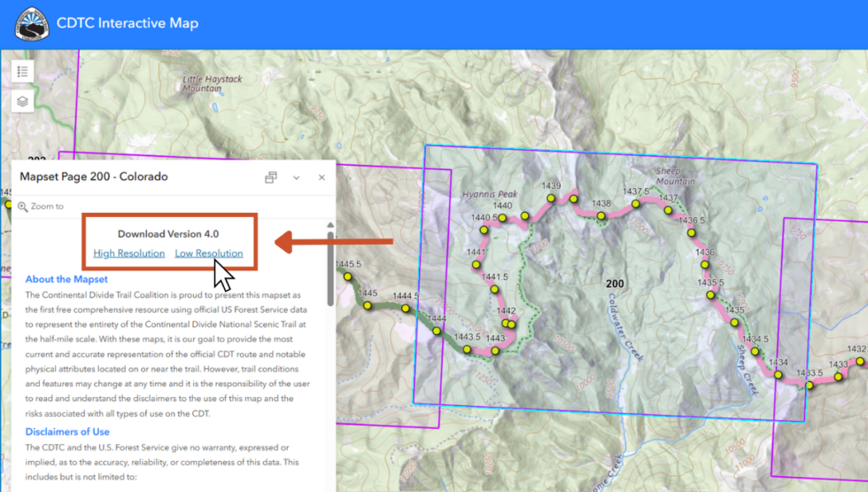Select the mile marker 1440.5 point
Screen dimensions: 868x492
coord(484,230)
